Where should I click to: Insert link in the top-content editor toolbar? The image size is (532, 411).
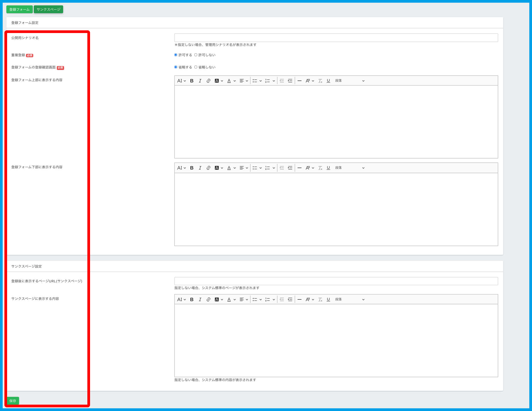click(x=208, y=81)
